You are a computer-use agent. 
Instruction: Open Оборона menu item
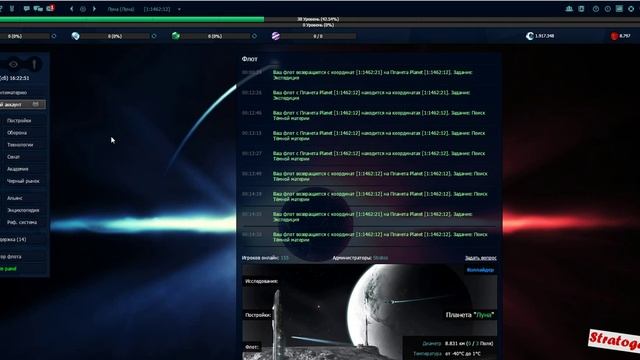17,133
